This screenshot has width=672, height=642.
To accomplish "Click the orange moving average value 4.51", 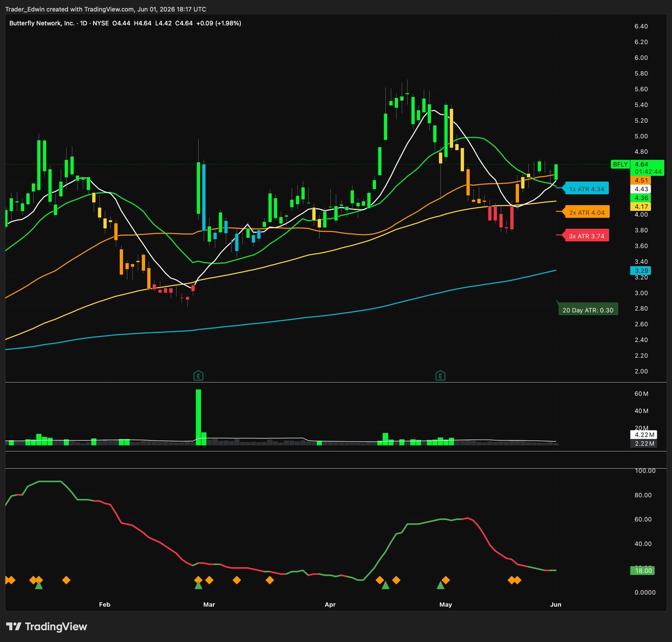I will [641, 180].
